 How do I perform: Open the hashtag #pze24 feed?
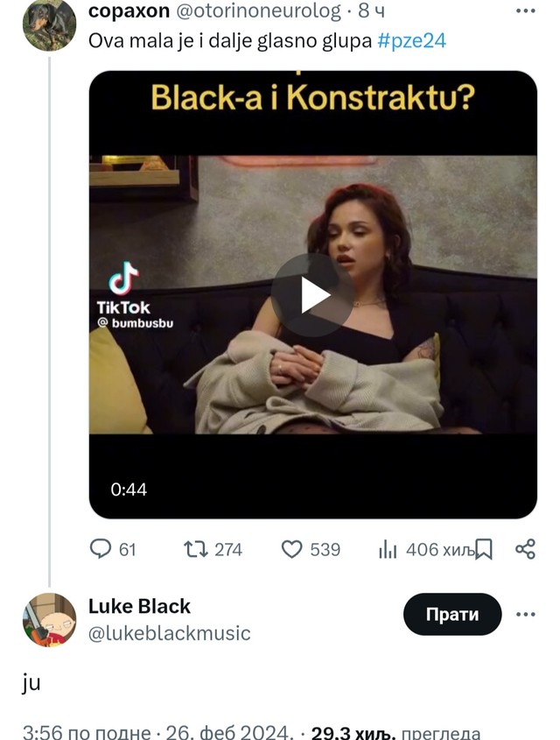click(411, 39)
